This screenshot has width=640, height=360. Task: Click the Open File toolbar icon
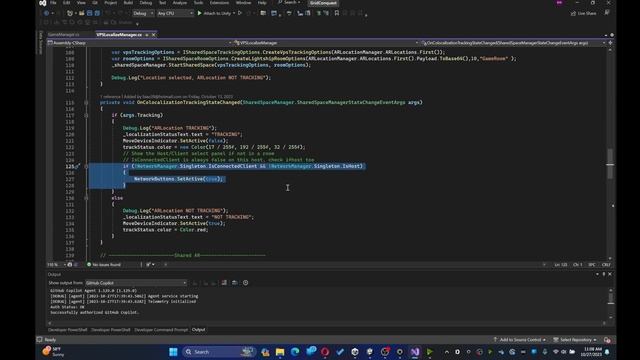[x=82, y=13]
